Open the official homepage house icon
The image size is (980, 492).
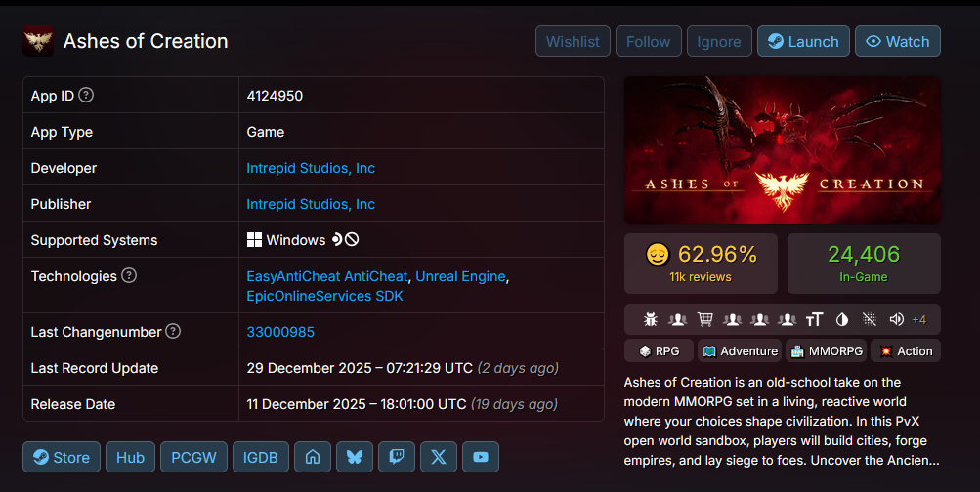tap(313, 457)
